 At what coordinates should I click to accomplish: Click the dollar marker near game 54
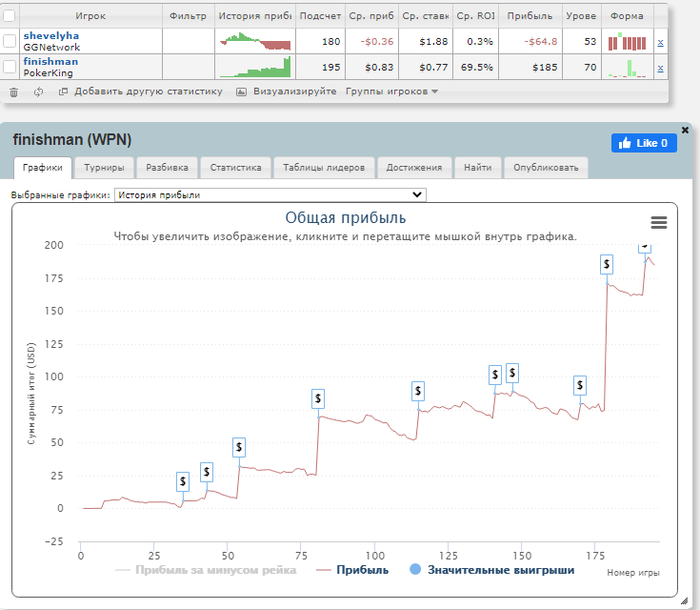239,447
